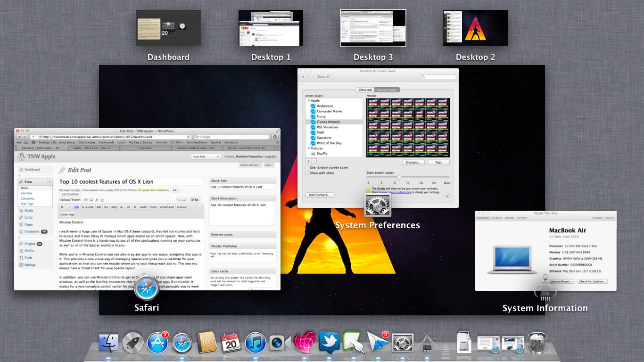Click the Safari compass in the Dock
The image size is (644, 362).
coord(182,343)
